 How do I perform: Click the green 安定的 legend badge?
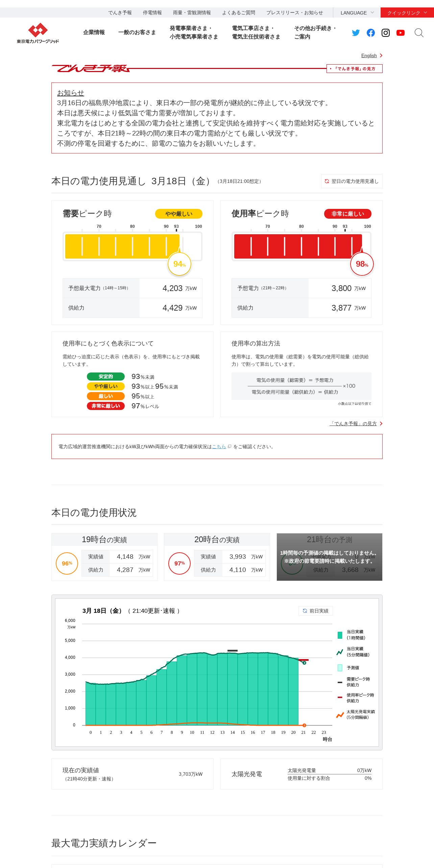[106, 377]
